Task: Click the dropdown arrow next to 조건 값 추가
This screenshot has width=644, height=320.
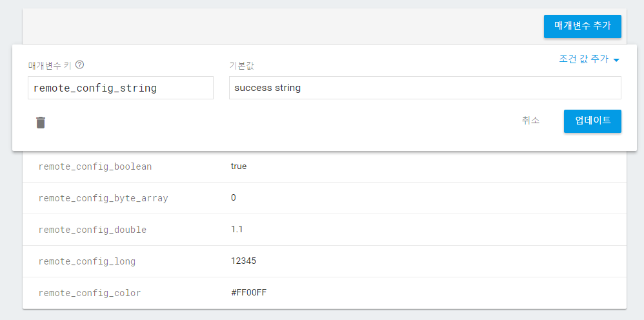Action: point(616,60)
